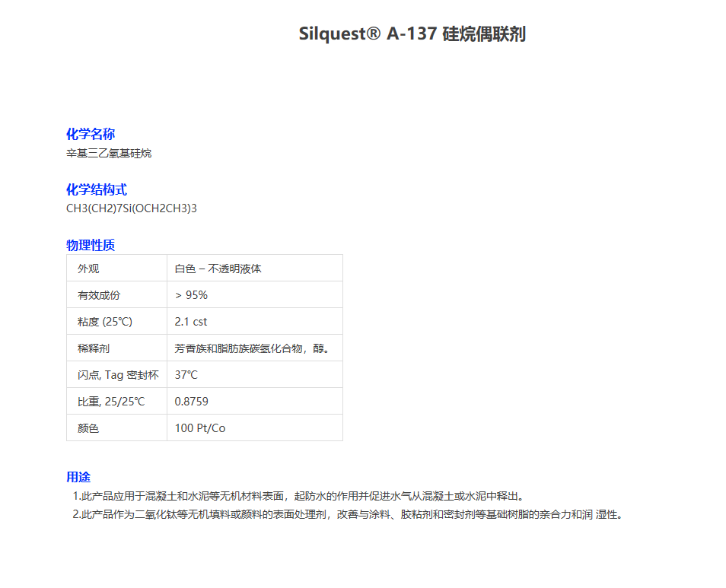The image size is (726, 588).
Task: Select the 2.1 cst value
Action: [x=192, y=321]
